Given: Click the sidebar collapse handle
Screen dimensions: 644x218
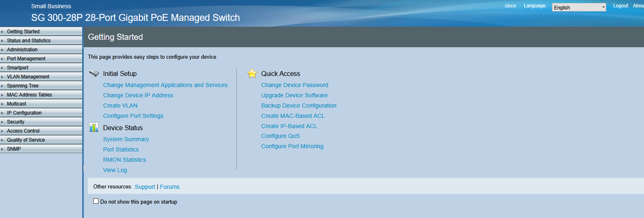Looking at the screenshot, I should 83,168.
